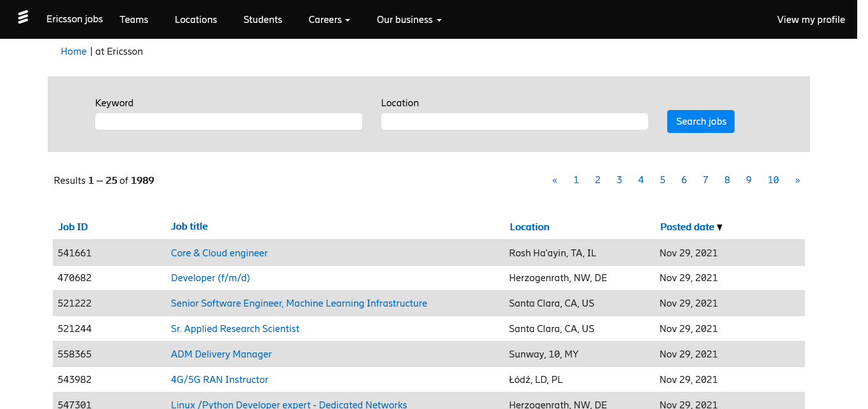Open the Locations menu item
Screen dimensions: 868x409
click(x=196, y=20)
